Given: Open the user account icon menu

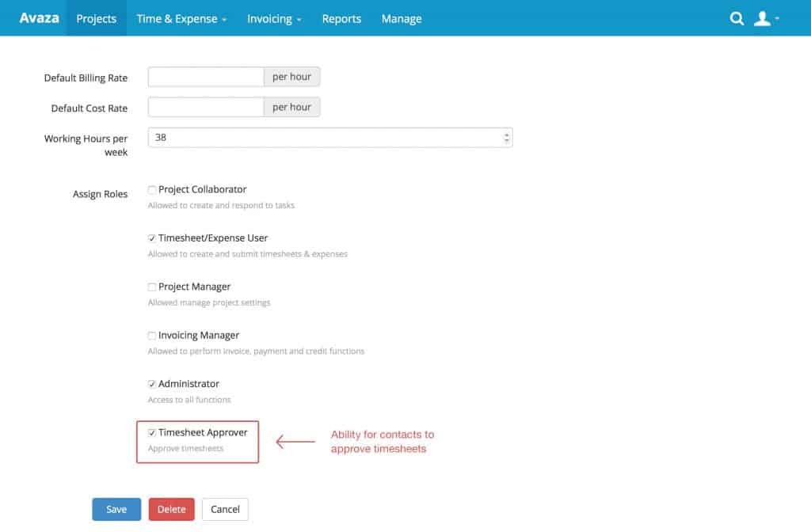Looking at the screenshot, I should [x=763, y=17].
